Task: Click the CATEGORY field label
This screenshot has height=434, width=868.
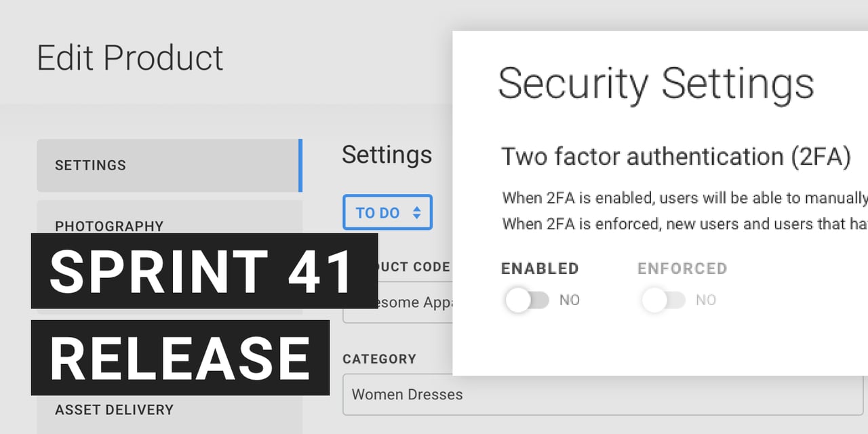Action: (379, 359)
